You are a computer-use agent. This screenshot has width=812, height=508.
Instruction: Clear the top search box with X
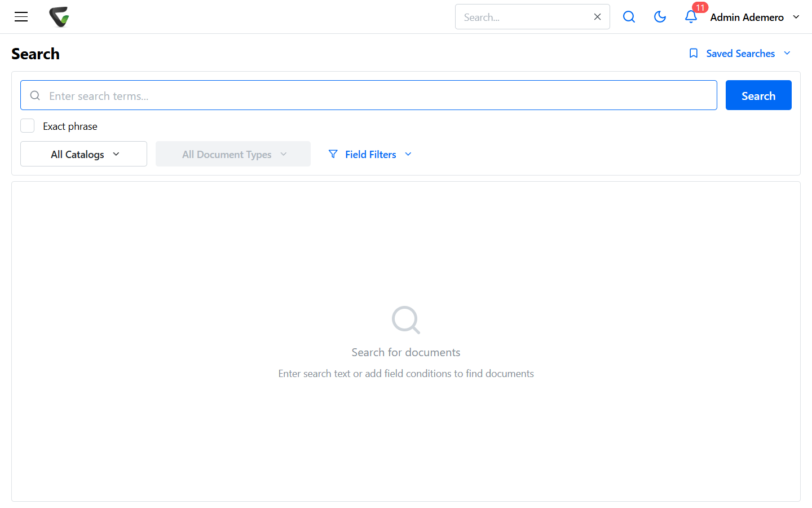point(597,17)
